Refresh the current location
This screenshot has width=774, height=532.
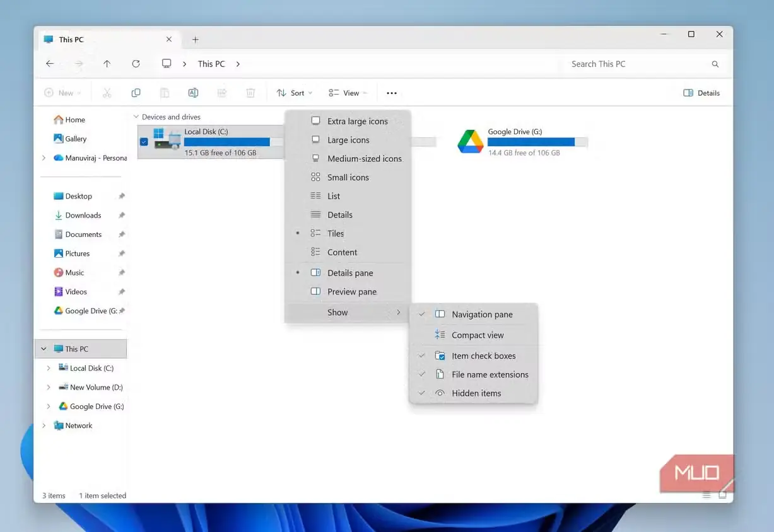(136, 64)
